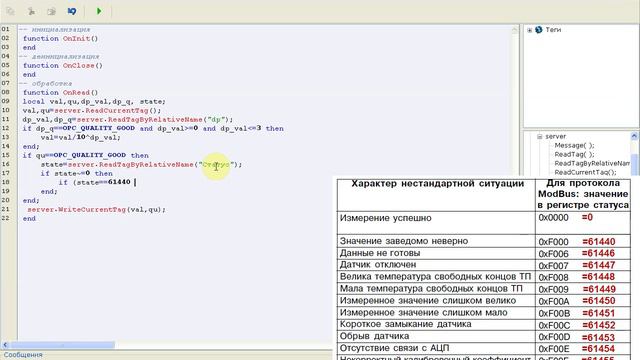Viewport: 640px width, 360px height.
Task: Click the Paste toolbar icon
Action: 51,11
